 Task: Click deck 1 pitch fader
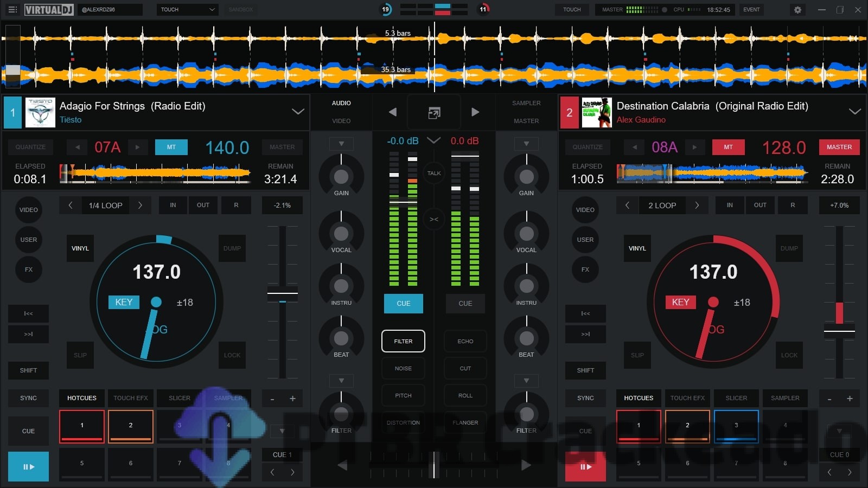(283, 294)
